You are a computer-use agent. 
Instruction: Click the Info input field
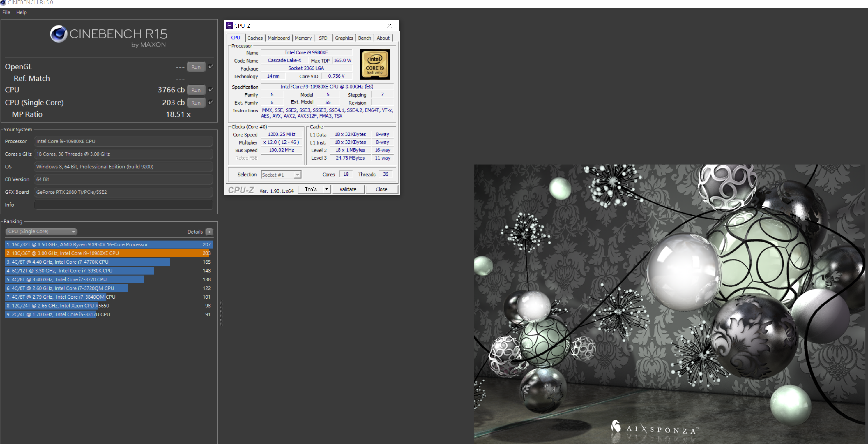pos(123,205)
